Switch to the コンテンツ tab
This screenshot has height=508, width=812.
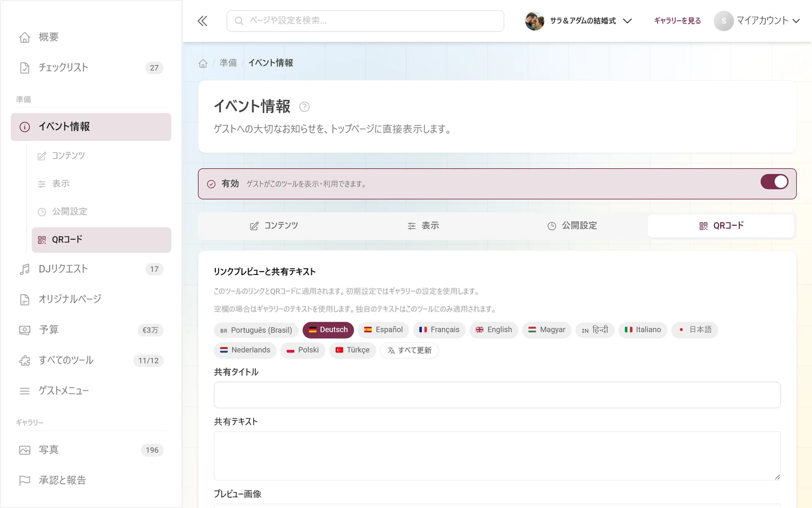click(273, 226)
